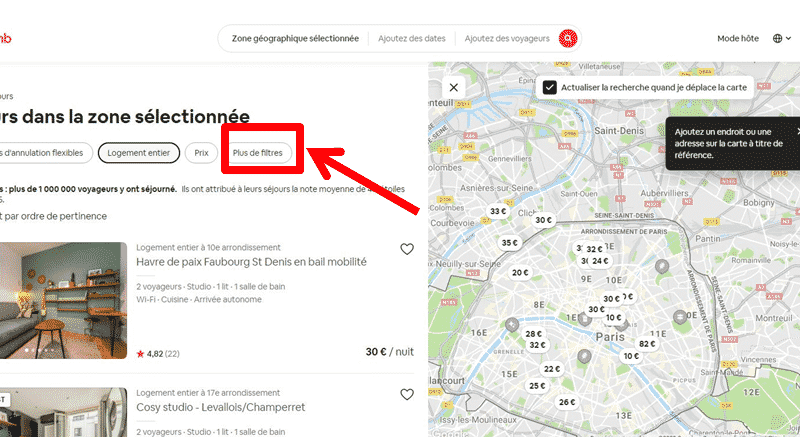
Task: Click 'Ajoutez des dates' field
Action: tap(412, 38)
